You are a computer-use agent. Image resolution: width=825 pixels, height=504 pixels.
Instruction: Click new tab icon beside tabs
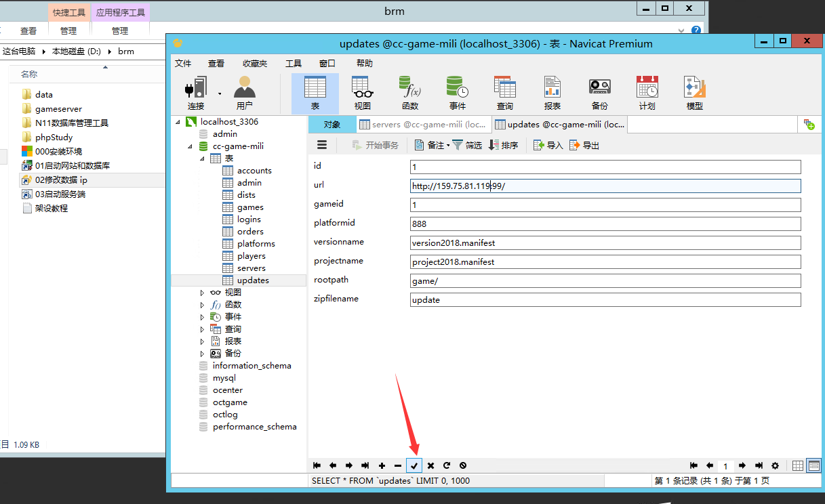tap(809, 124)
